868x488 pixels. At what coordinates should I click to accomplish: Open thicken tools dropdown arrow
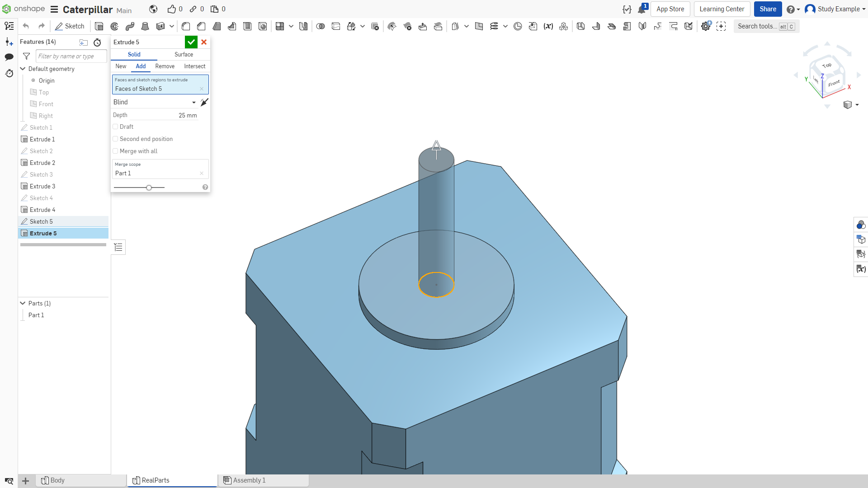pyautogui.click(x=172, y=26)
